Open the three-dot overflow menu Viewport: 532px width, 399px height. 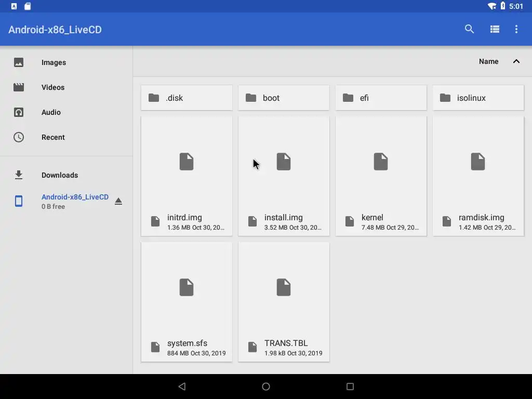516,29
